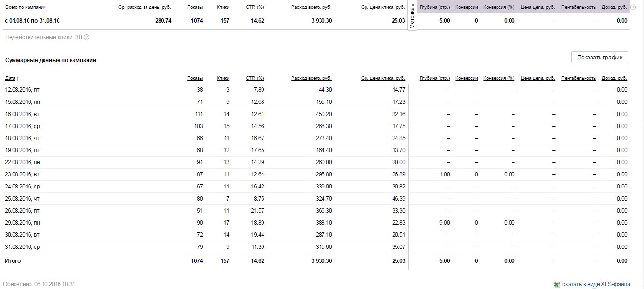Sort by underlined Конверсия (%) header
644x289 pixels.
(499, 78)
